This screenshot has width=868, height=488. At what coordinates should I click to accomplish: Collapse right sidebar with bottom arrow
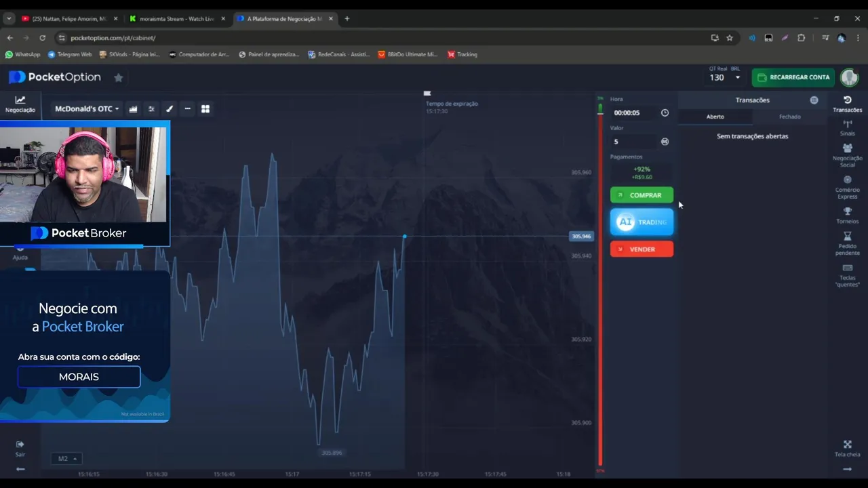[847, 469]
